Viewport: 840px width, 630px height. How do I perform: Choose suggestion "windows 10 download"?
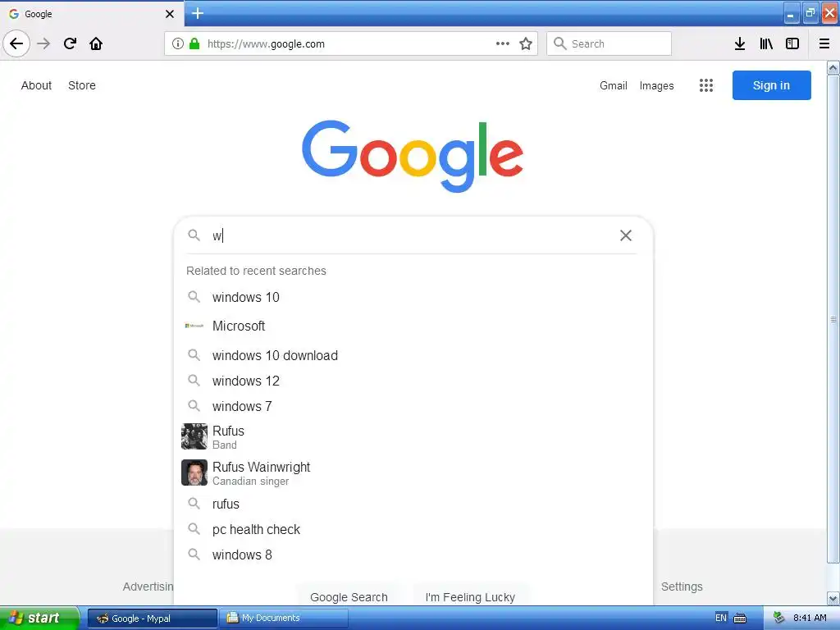click(413, 355)
